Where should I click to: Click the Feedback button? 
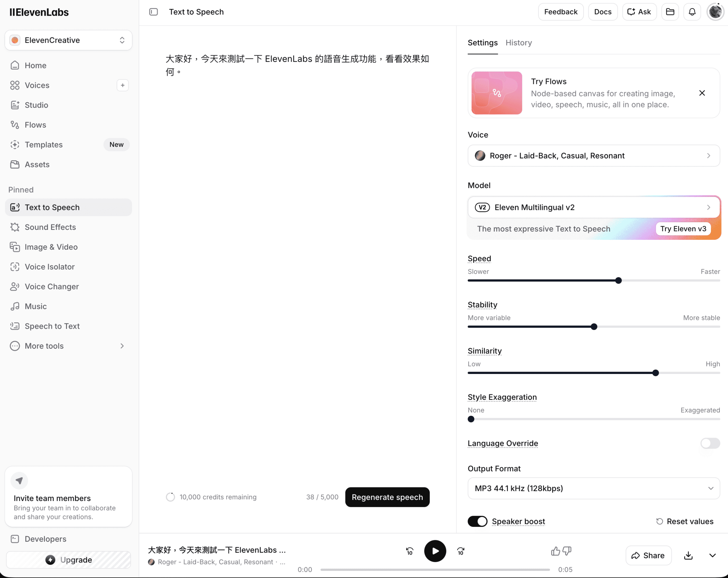pyautogui.click(x=561, y=12)
